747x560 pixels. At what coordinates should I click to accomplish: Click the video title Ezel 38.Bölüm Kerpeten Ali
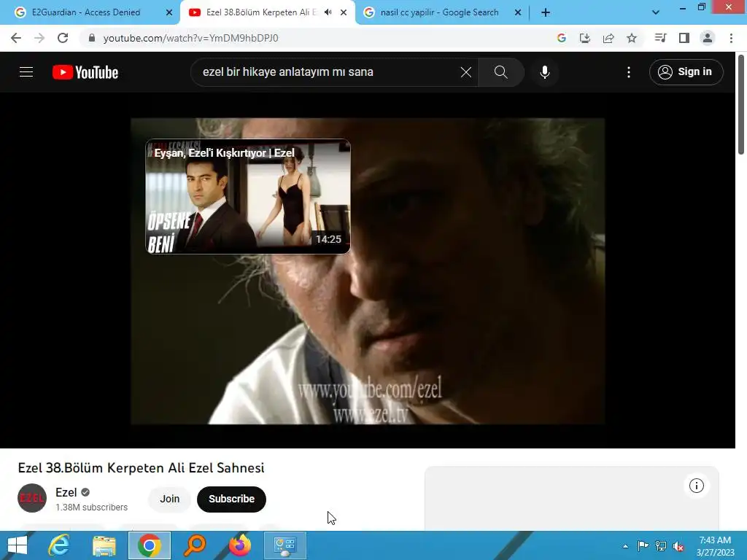pyautogui.click(x=141, y=467)
